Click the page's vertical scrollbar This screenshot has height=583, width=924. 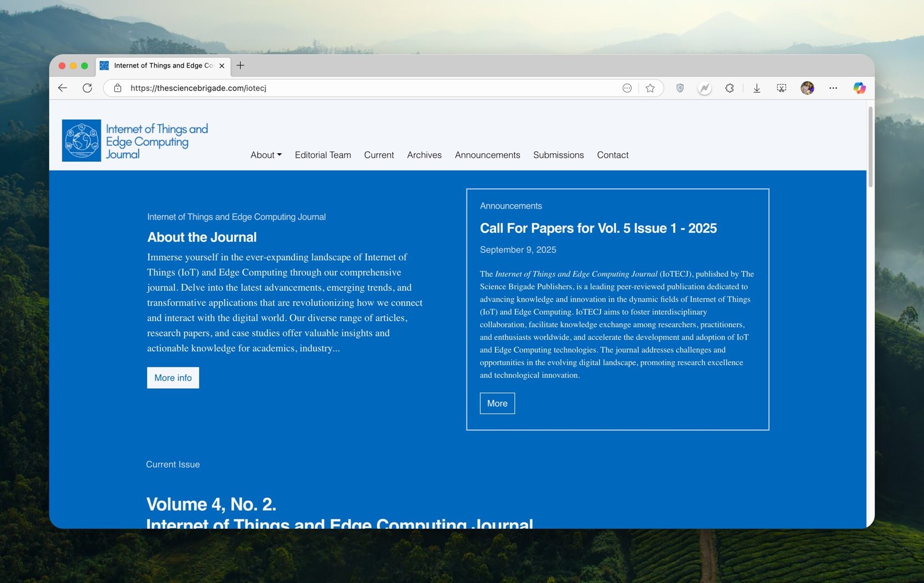(870, 147)
